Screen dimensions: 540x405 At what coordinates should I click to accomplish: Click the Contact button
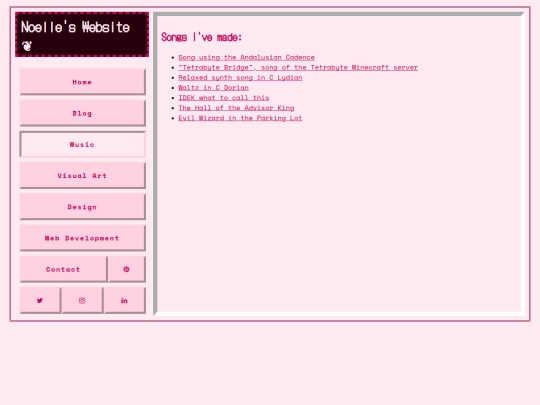tap(63, 269)
